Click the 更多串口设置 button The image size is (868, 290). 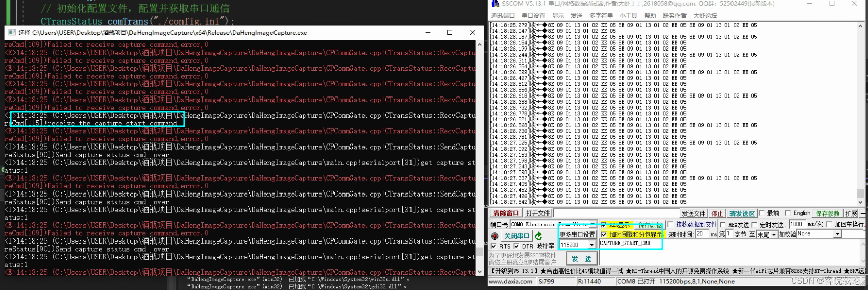coord(577,234)
